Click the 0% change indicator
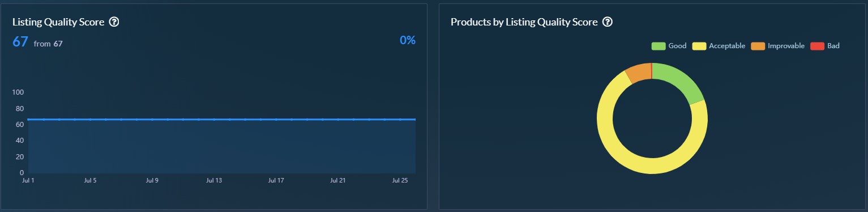 [x=408, y=40]
